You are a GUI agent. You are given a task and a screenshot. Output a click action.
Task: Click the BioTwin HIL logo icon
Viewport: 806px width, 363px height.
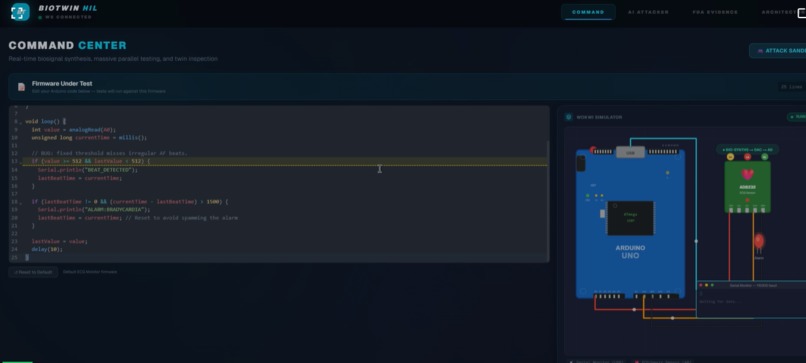coord(20,12)
